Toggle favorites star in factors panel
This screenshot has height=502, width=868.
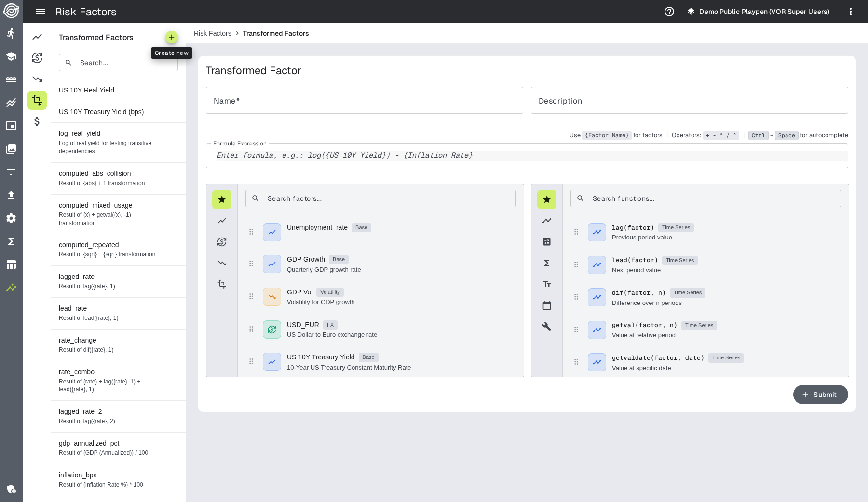(222, 199)
